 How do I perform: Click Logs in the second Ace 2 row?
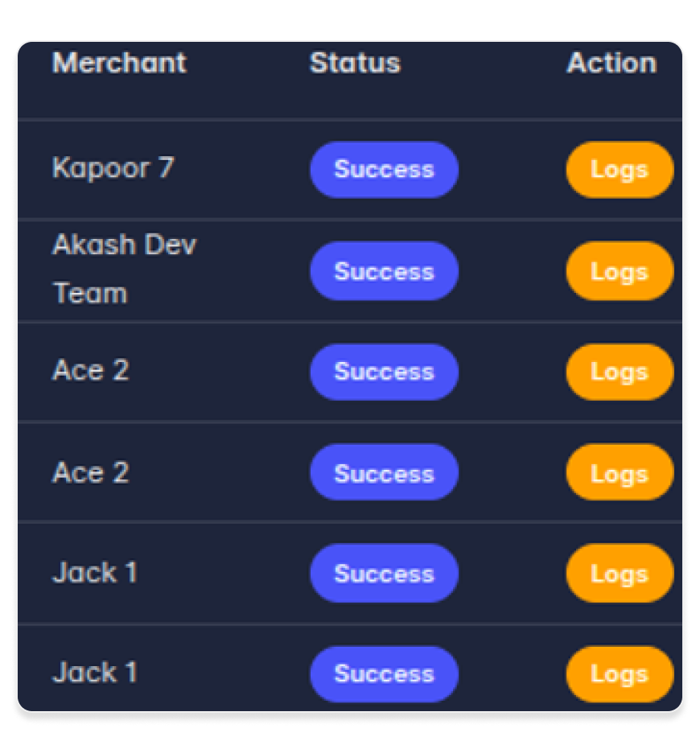(x=619, y=473)
